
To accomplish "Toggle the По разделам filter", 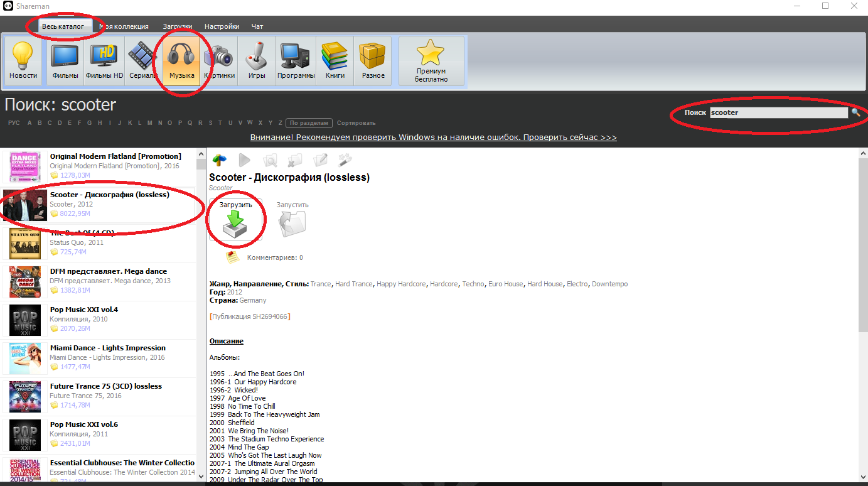I will tap(309, 123).
